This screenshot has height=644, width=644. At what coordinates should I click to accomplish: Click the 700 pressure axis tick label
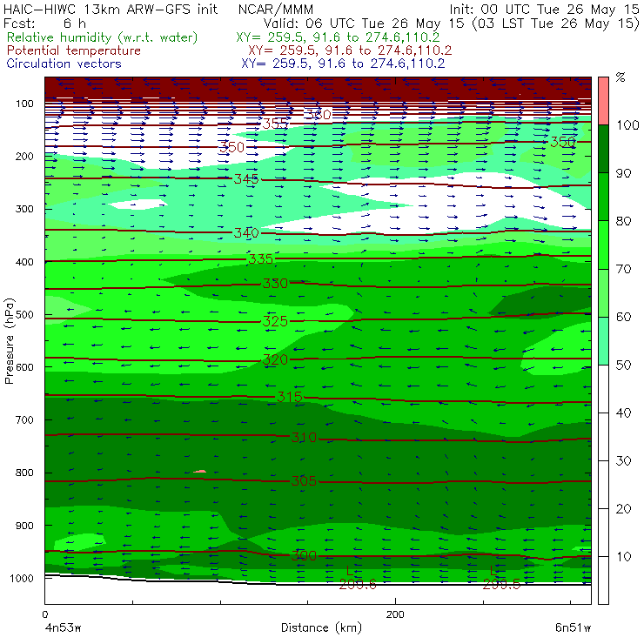coord(24,420)
